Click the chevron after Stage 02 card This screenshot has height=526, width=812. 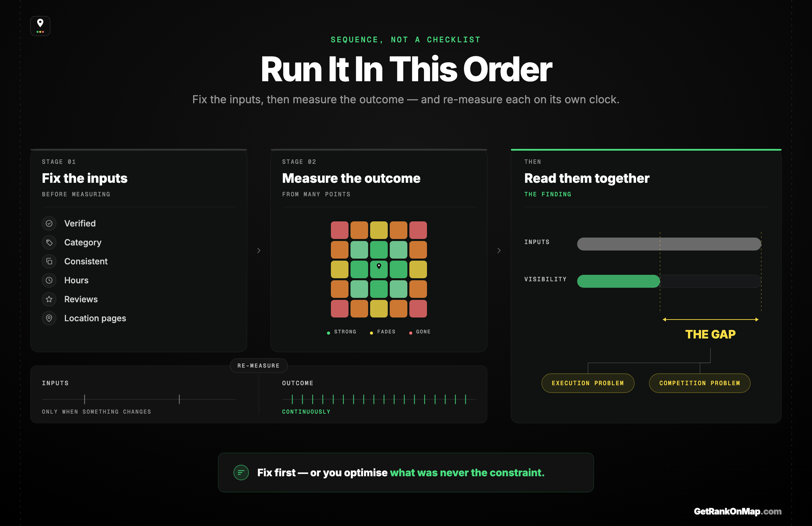tap(499, 250)
